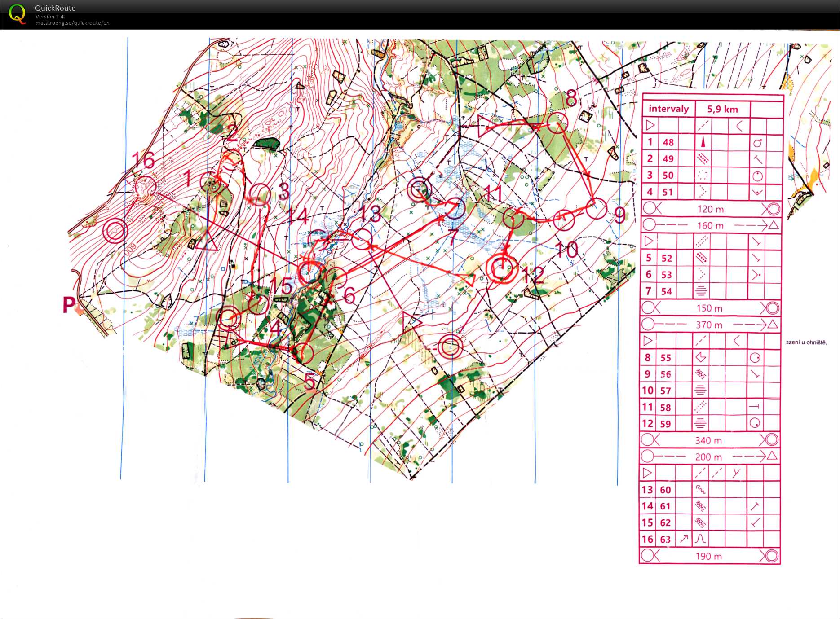Click code '59' in control descriptions
This screenshot has height=619, width=840.
click(665, 424)
